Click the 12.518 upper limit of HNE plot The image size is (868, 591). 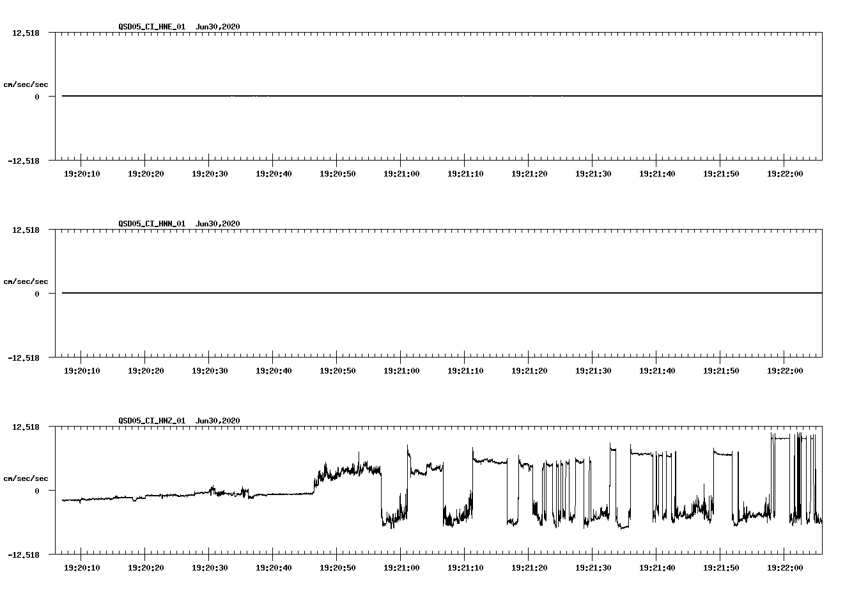coord(26,33)
